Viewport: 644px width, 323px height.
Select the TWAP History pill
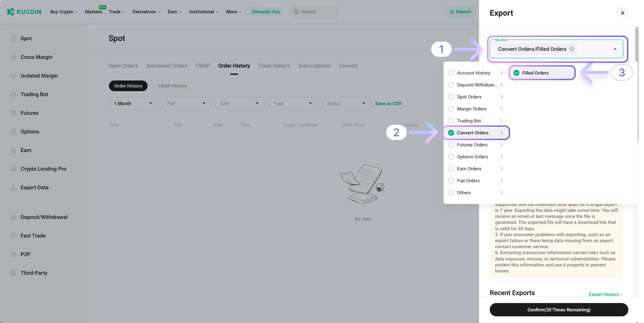(172, 86)
